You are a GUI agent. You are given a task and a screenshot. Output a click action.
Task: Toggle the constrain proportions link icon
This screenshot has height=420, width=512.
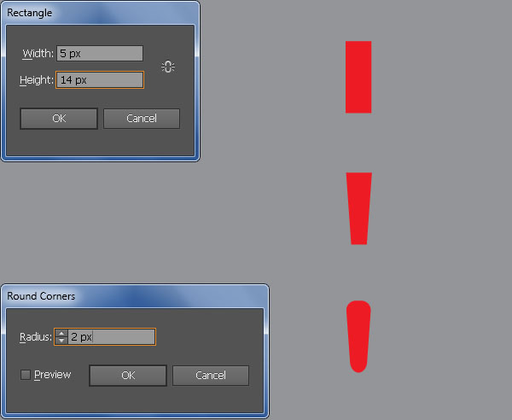click(x=168, y=67)
